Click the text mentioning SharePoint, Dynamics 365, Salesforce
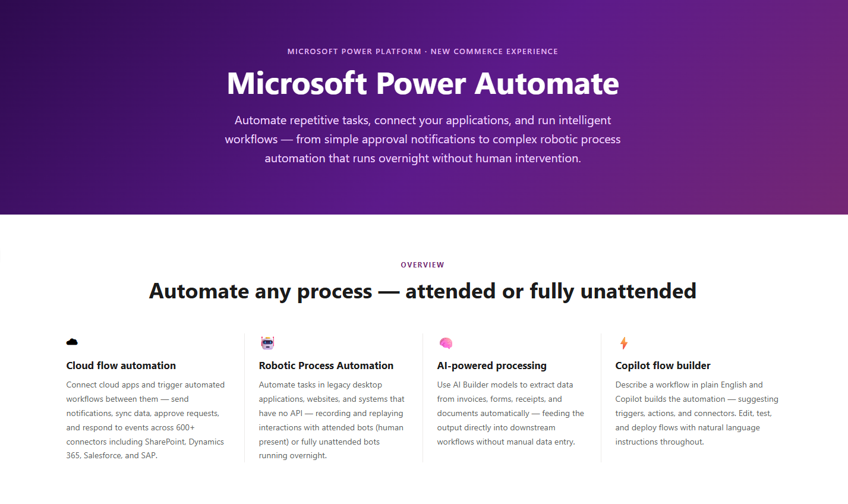Viewport: 848px width, 504px height. 145,449
